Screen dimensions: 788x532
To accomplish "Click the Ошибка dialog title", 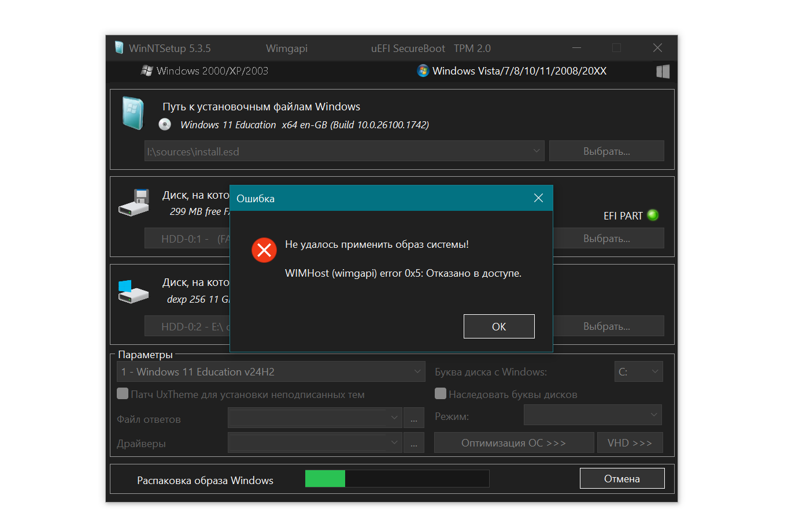I will click(256, 199).
